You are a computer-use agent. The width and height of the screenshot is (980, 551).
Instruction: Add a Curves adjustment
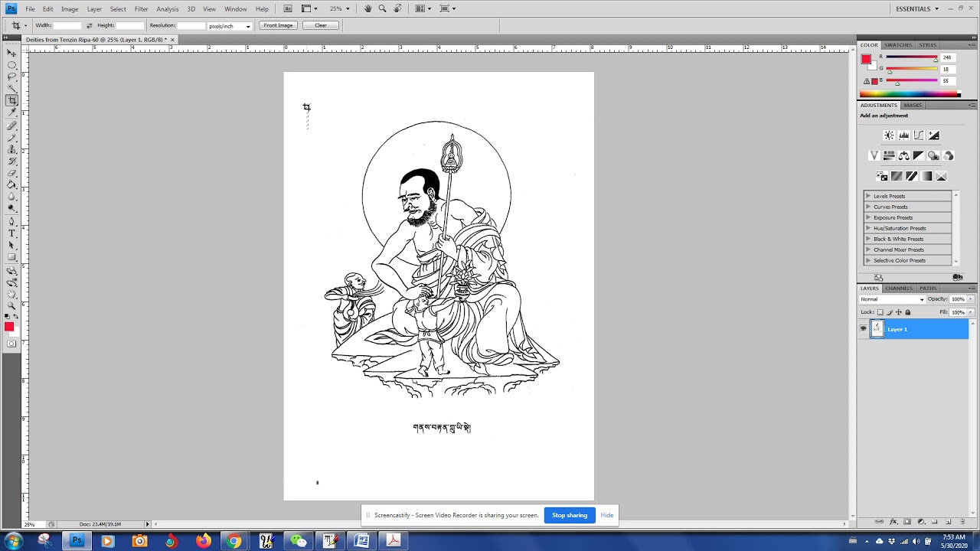(919, 135)
